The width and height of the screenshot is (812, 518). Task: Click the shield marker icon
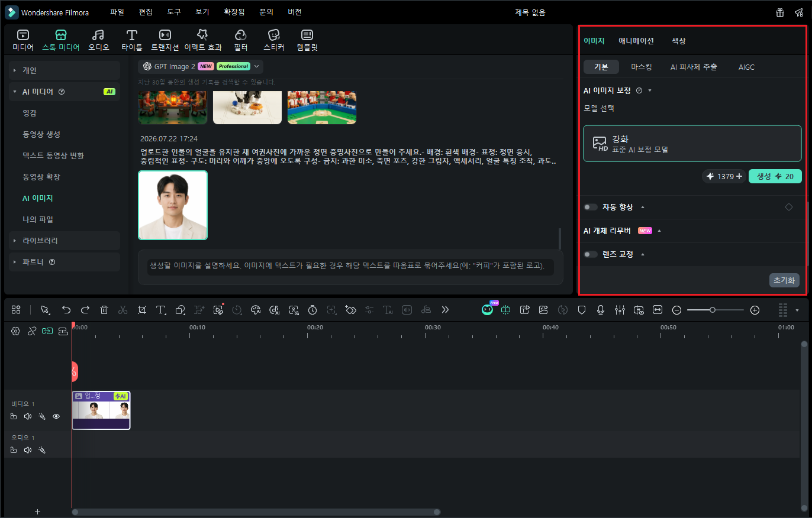(x=582, y=309)
